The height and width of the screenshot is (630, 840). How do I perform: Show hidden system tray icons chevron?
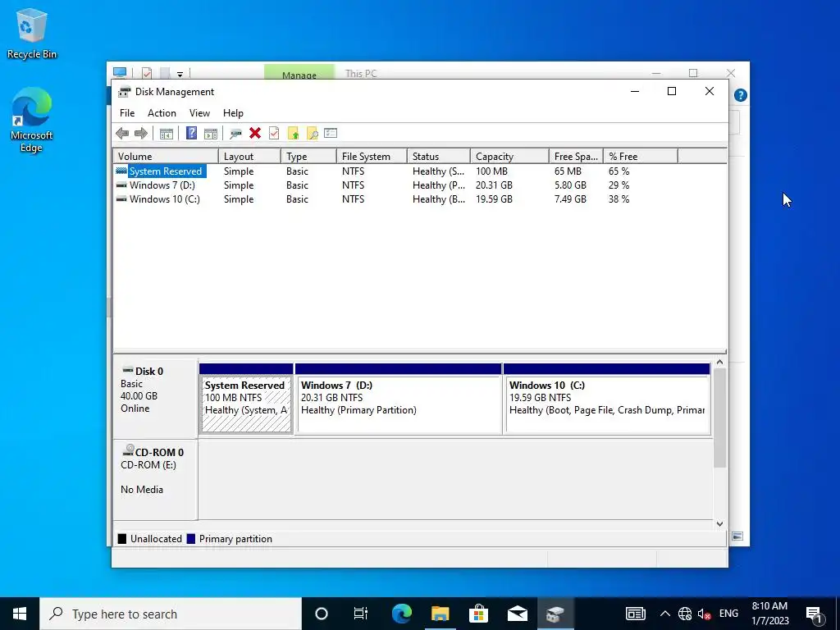(664, 614)
